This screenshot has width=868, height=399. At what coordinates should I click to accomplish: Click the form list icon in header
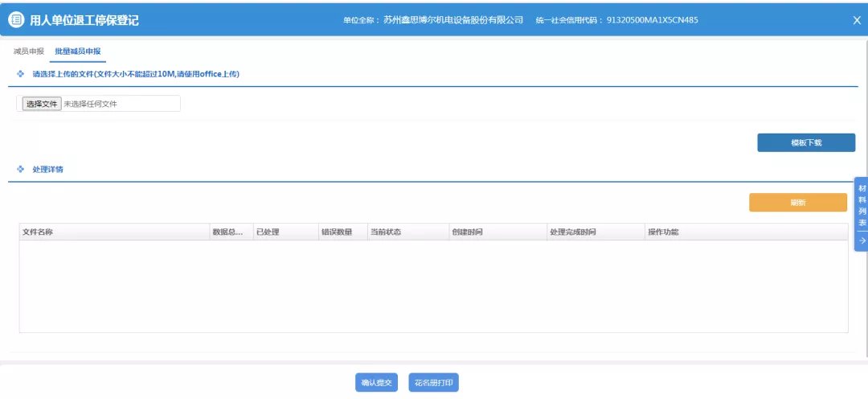(x=15, y=20)
